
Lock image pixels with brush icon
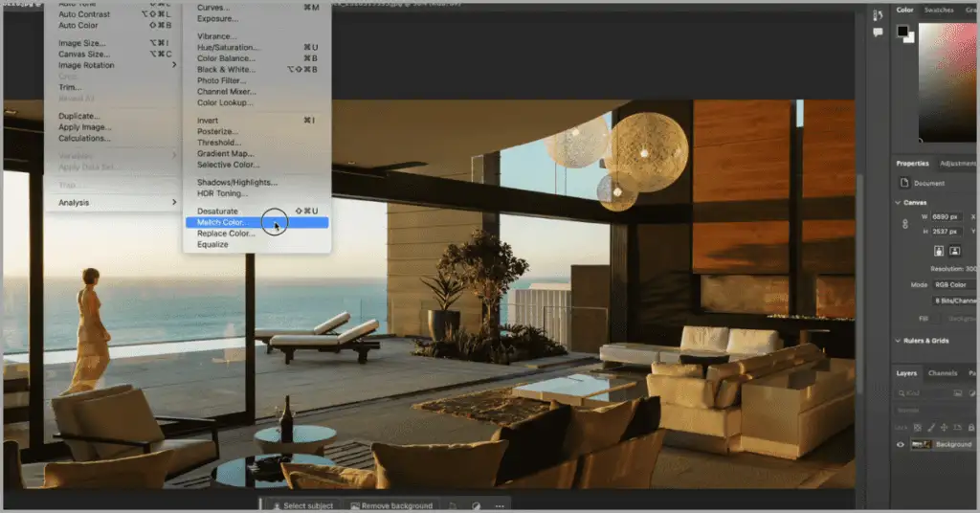coord(931,428)
